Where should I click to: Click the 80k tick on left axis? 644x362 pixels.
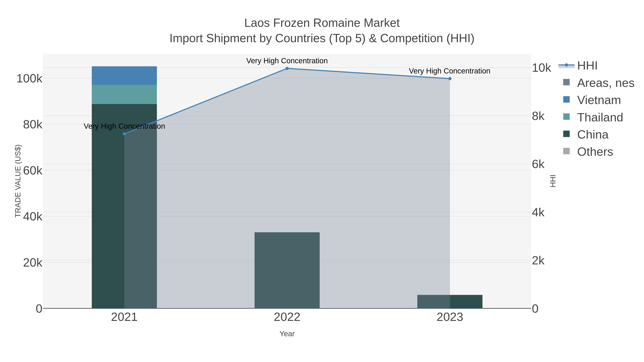click(x=33, y=125)
